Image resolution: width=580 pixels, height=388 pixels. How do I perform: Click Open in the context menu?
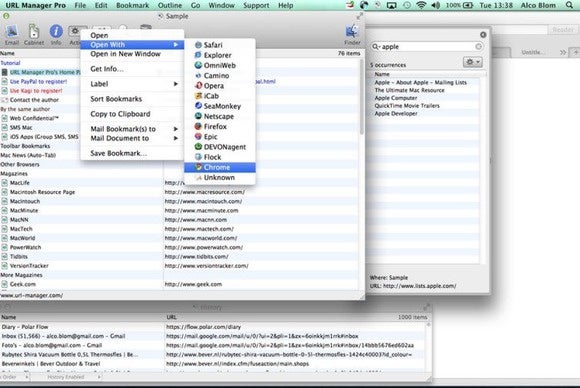click(x=132, y=36)
